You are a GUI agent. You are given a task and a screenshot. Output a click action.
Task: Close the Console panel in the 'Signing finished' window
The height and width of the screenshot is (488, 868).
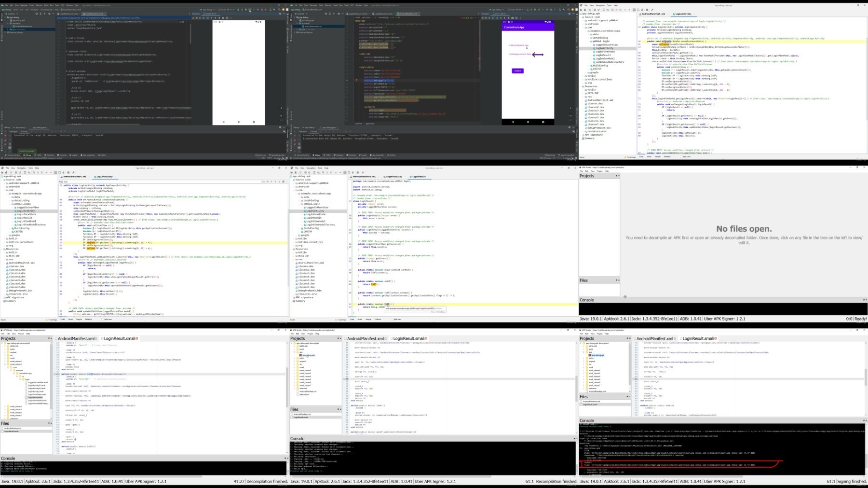click(x=866, y=420)
